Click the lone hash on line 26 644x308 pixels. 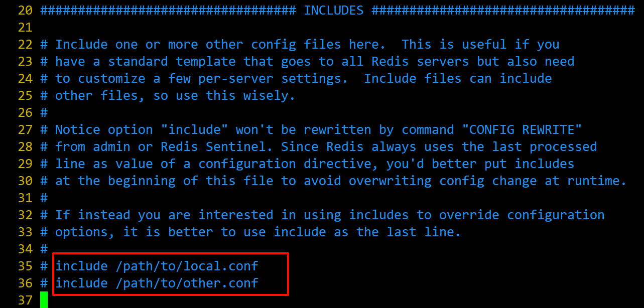point(44,112)
